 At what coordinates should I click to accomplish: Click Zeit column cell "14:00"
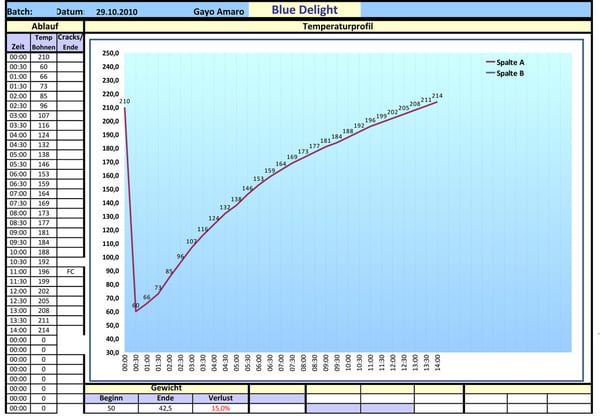click(x=18, y=330)
